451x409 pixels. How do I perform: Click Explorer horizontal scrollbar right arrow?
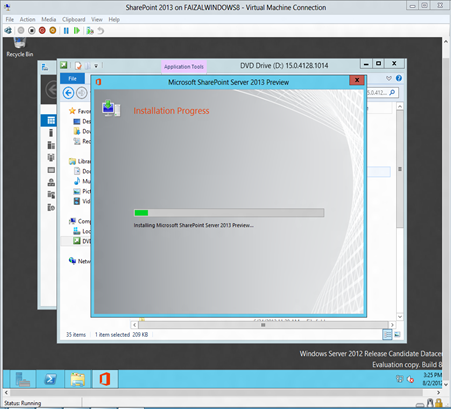[x=392, y=325]
